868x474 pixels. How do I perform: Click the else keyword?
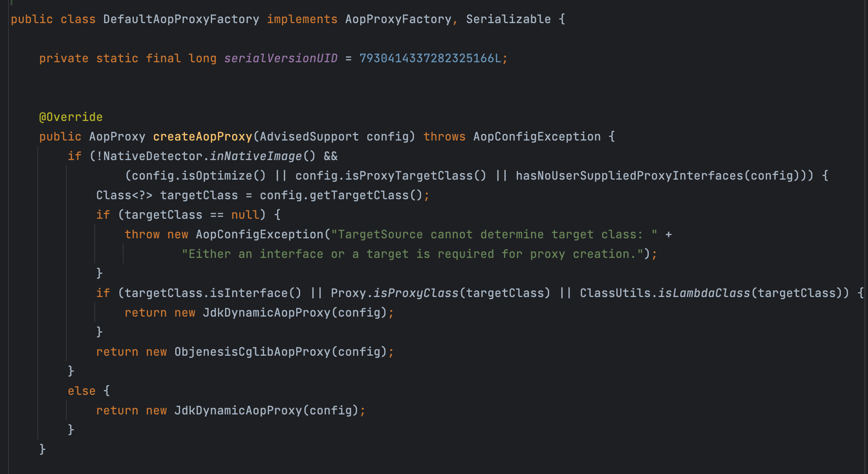[81, 391]
